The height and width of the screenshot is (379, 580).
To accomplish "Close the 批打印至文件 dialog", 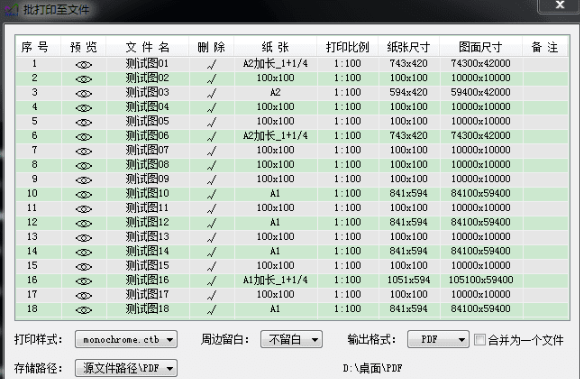I will 560,5.
